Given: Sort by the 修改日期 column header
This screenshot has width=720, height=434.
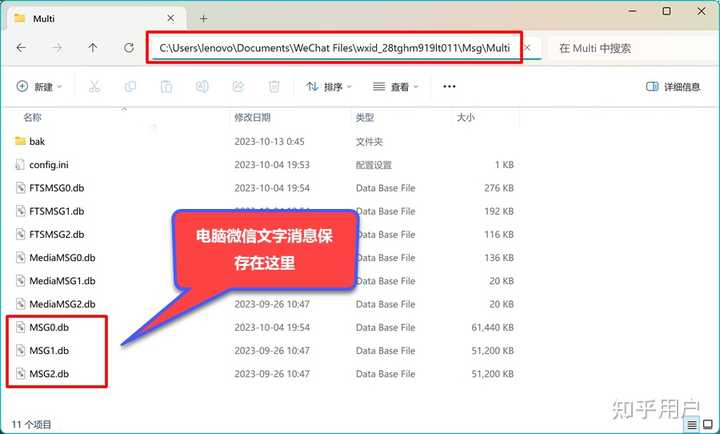Looking at the screenshot, I should [x=253, y=118].
